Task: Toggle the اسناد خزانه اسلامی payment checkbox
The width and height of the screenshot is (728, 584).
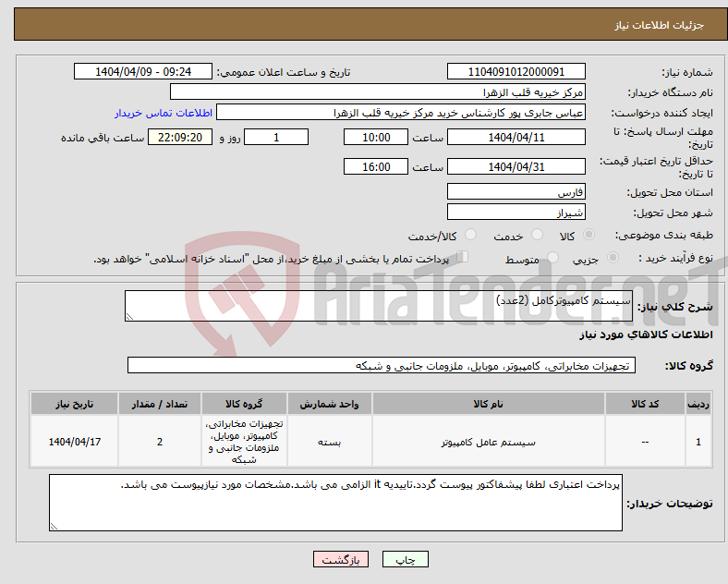Action: pos(462,257)
